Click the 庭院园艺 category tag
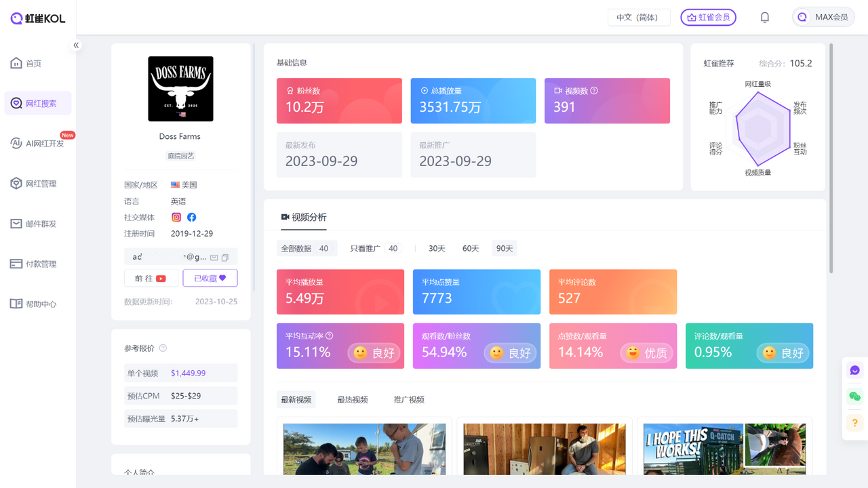 click(x=180, y=156)
